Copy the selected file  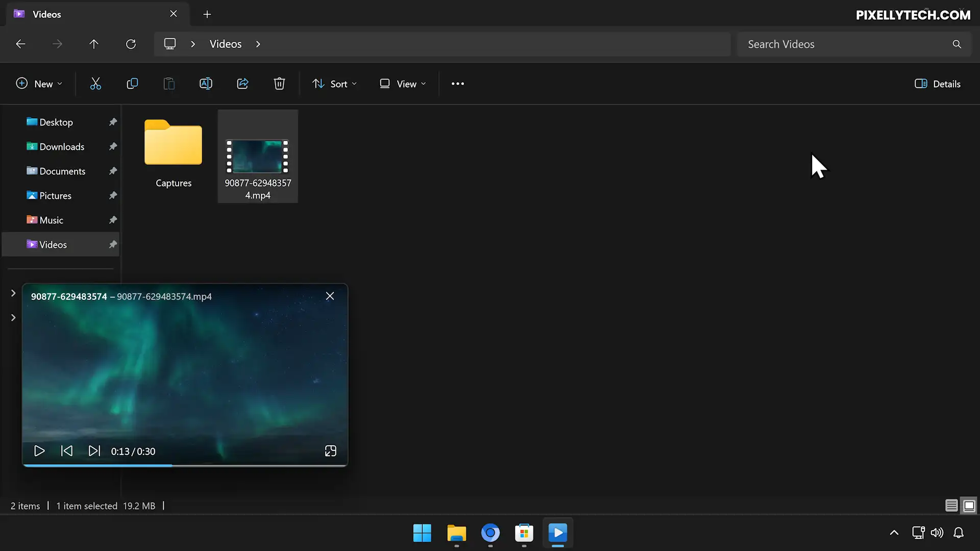(132, 84)
